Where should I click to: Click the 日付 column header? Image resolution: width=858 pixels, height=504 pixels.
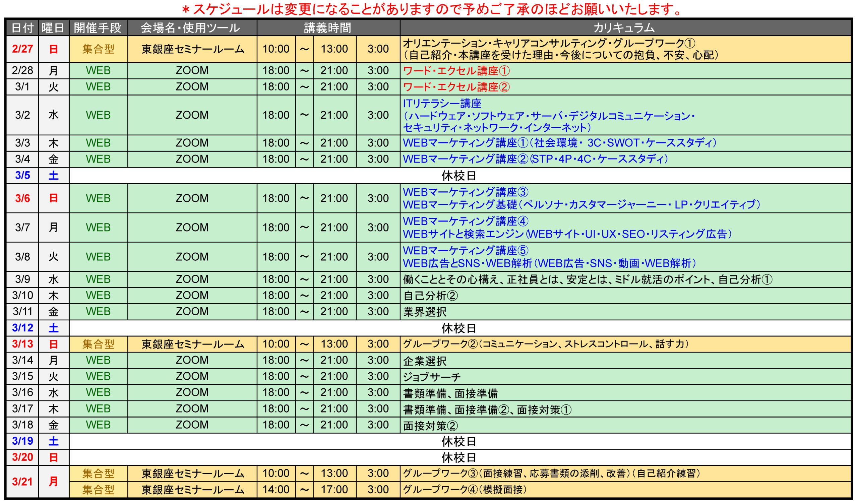pos(22,27)
